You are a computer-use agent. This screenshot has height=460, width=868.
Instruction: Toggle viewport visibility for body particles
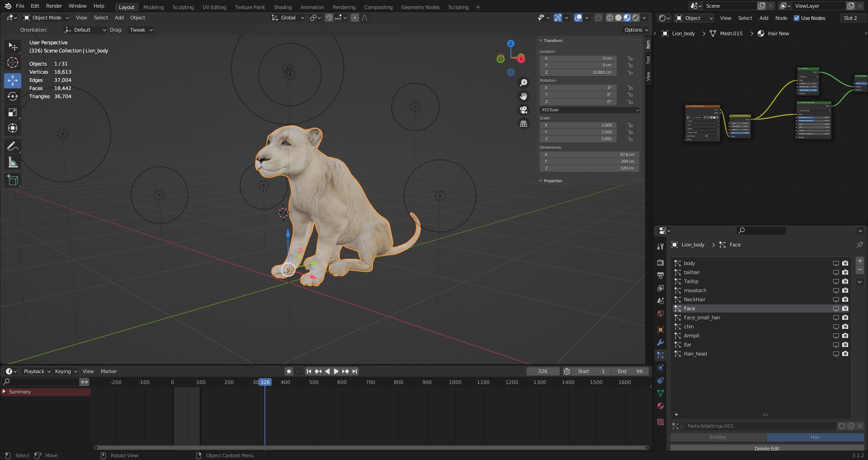836,263
